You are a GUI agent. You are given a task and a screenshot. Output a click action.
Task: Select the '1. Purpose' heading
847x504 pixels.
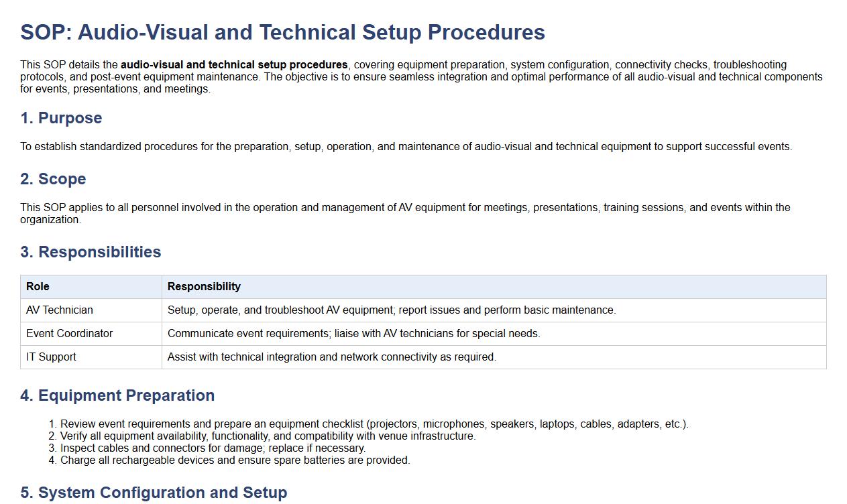[61, 118]
